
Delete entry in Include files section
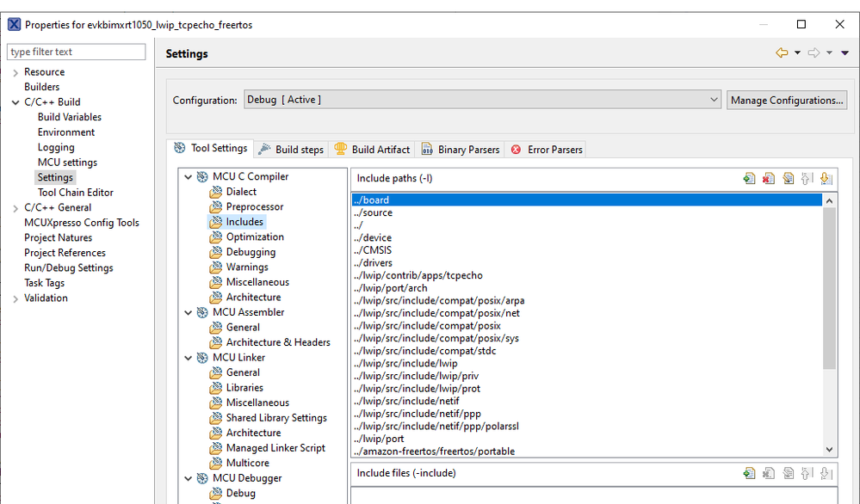click(x=769, y=473)
